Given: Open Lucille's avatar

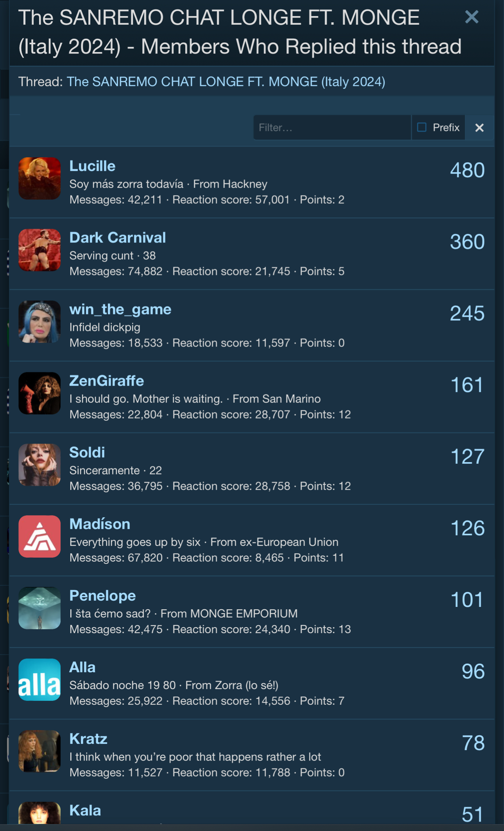Looking at the screenshot, I should click(39, 178).
